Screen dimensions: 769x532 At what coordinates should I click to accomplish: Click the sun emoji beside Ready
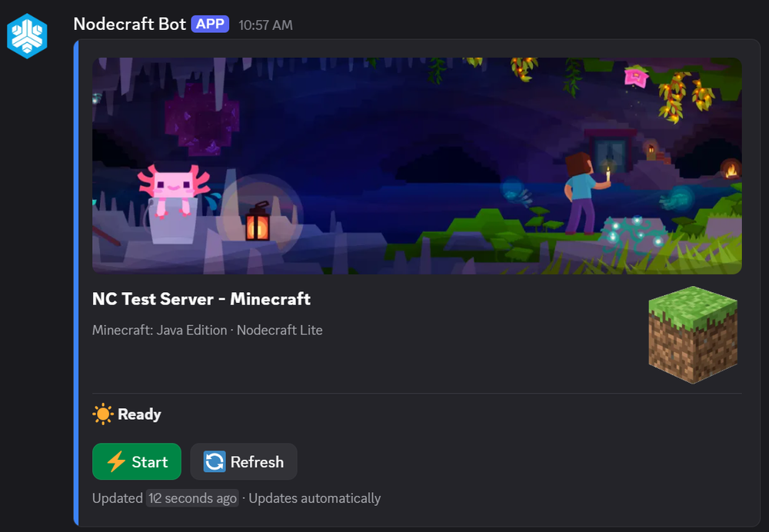[103, 414]
